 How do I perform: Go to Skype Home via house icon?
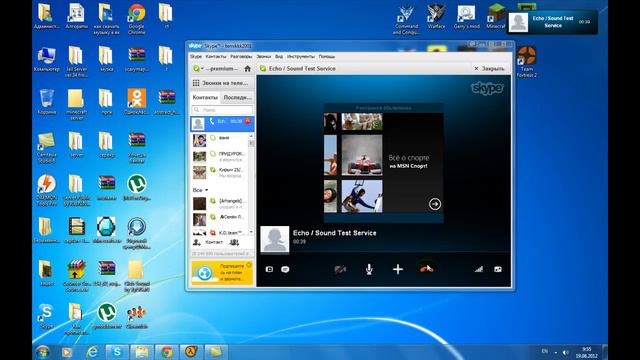coord(247,69)
